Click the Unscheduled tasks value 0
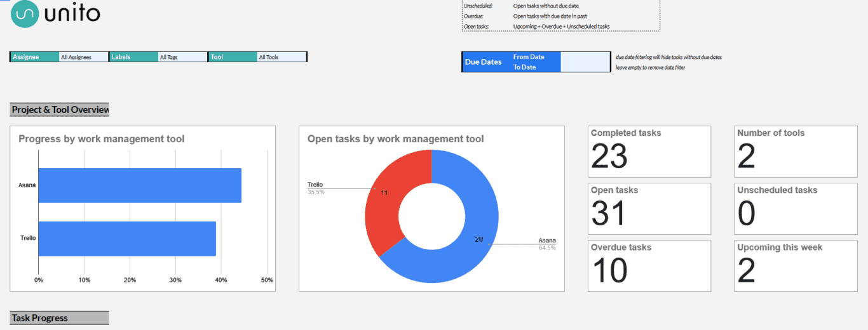The image size is (868, 330). (x=746, y=213)
